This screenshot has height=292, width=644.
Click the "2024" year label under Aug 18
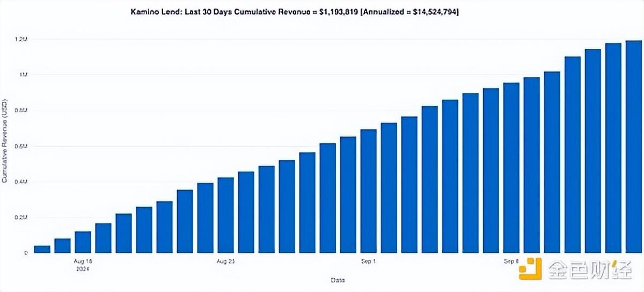(82, 268)
